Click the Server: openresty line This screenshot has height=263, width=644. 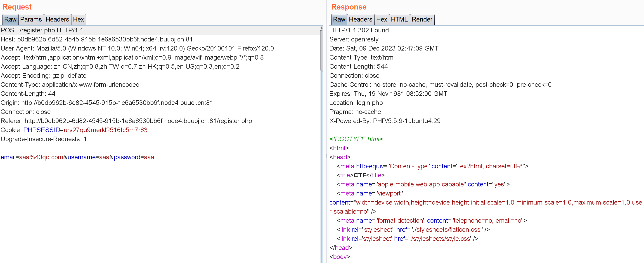click(x=354, y=39)
